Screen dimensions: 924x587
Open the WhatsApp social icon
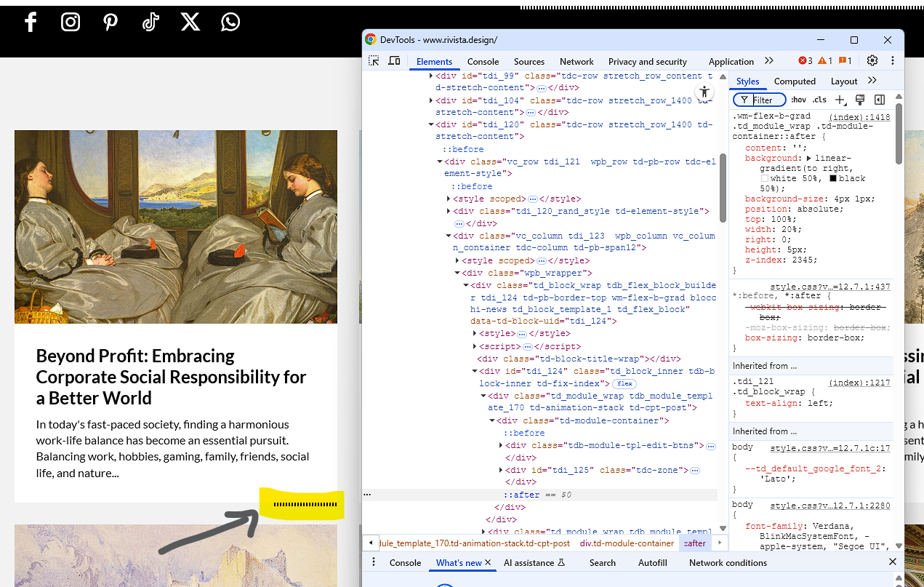[230, 22]
